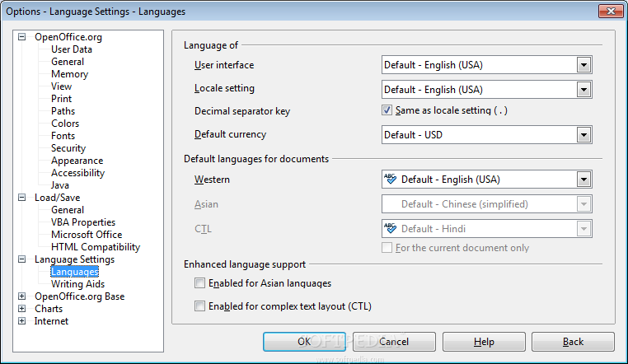Select Microsoft Office in the tree
Image resolution: width=628 pixels, height=364 pixels.
click(87, 235)
